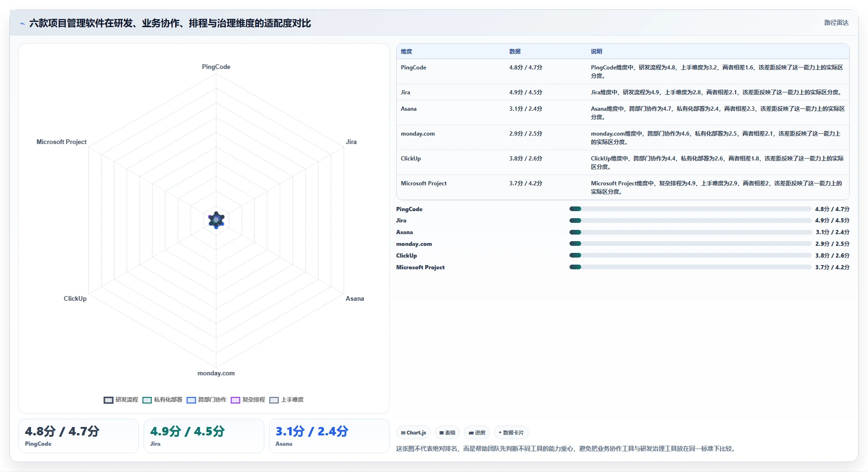The height and width of the screenshot is (472, 868).
Task: Click the data points at the radar chart center
Action: coord(216,220)
